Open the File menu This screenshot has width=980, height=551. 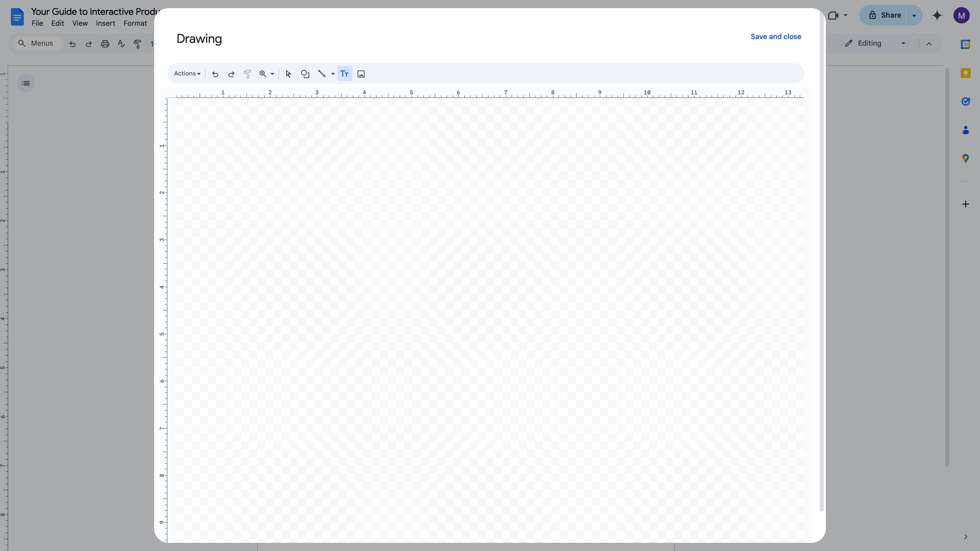[37, 23]
